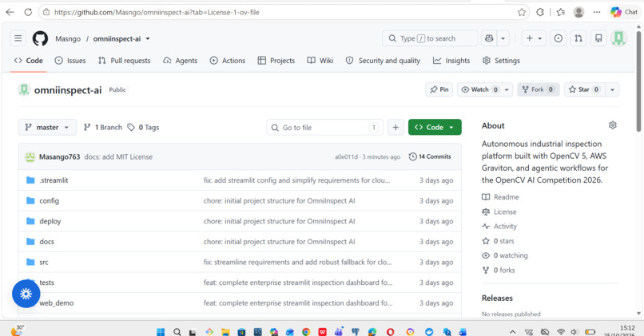Screen dimensions: 644x336
Task: Open the web_demo folder
Action: pyautogui.click(x=56, y=303)
